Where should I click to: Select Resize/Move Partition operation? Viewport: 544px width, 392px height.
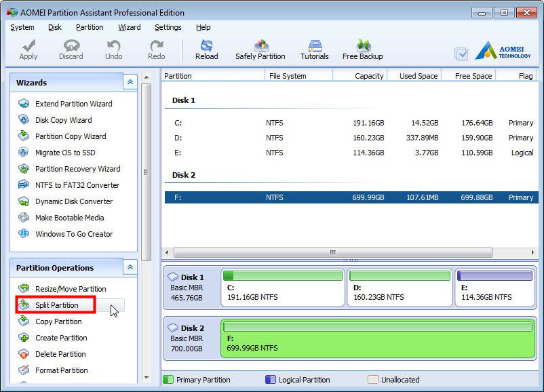pos(71,289)
